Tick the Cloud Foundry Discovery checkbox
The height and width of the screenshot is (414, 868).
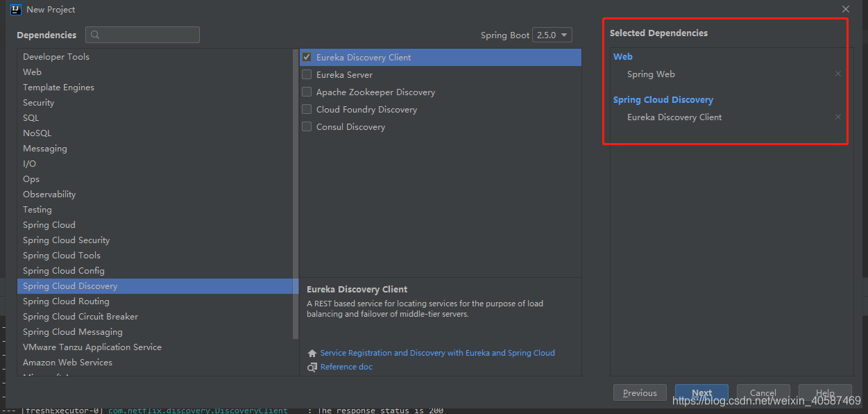pos(307,109)
